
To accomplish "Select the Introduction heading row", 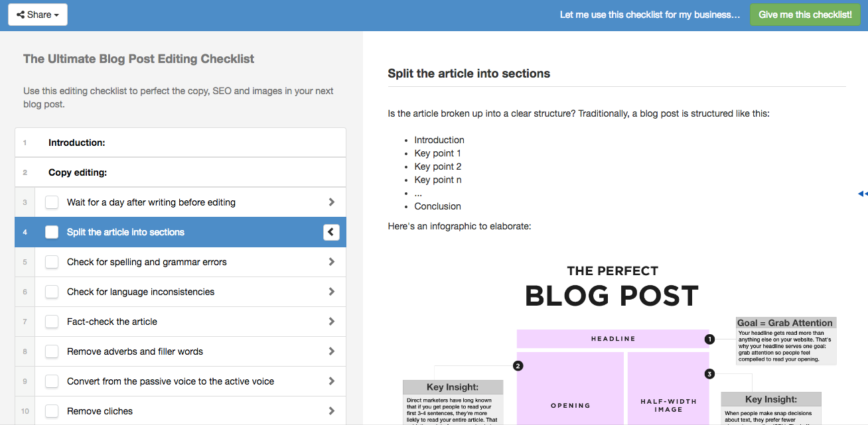I will 181,143.
